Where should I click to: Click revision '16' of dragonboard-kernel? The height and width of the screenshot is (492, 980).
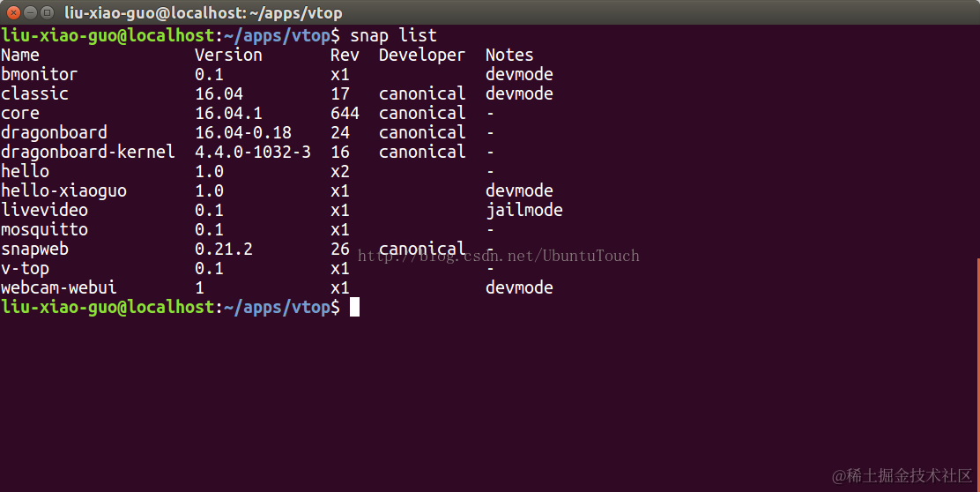(340, 152)
